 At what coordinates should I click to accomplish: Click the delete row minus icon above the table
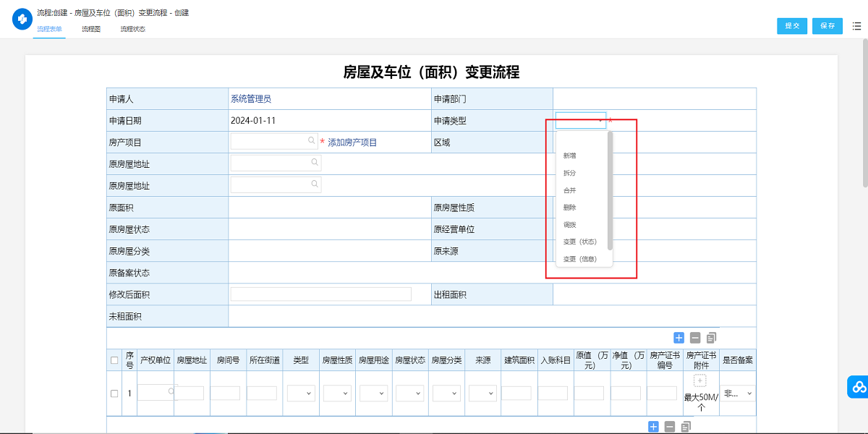point(695,338)
